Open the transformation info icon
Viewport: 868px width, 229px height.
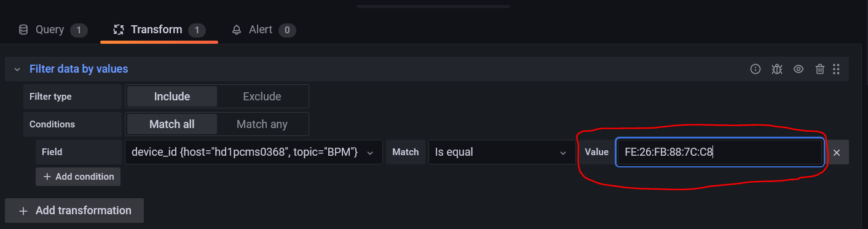(x=756, y=69)
